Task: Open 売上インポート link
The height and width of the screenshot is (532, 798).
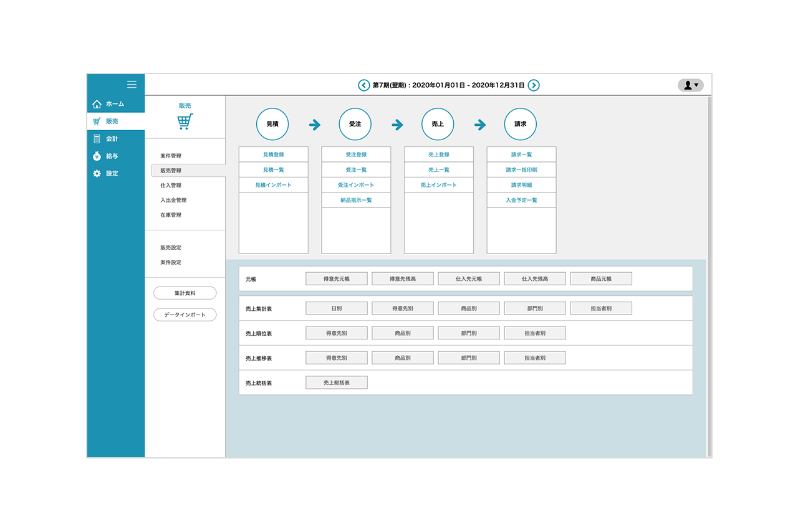Action: (439, 185)
